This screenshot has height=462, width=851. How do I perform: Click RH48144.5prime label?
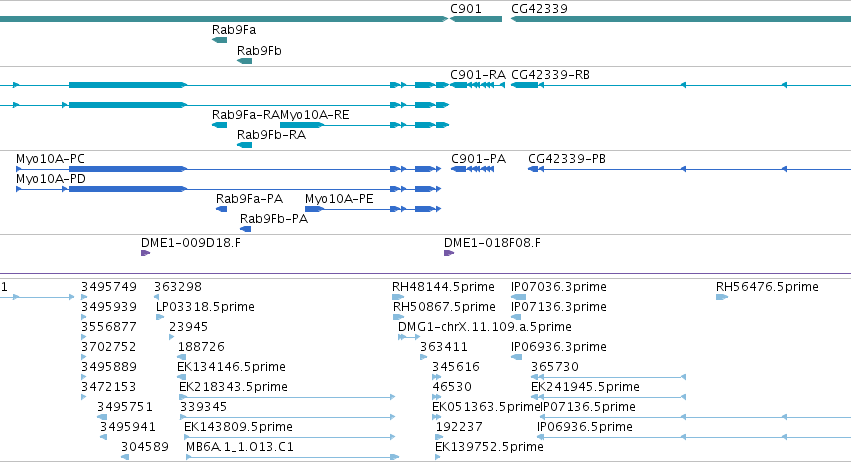(443, 287)
